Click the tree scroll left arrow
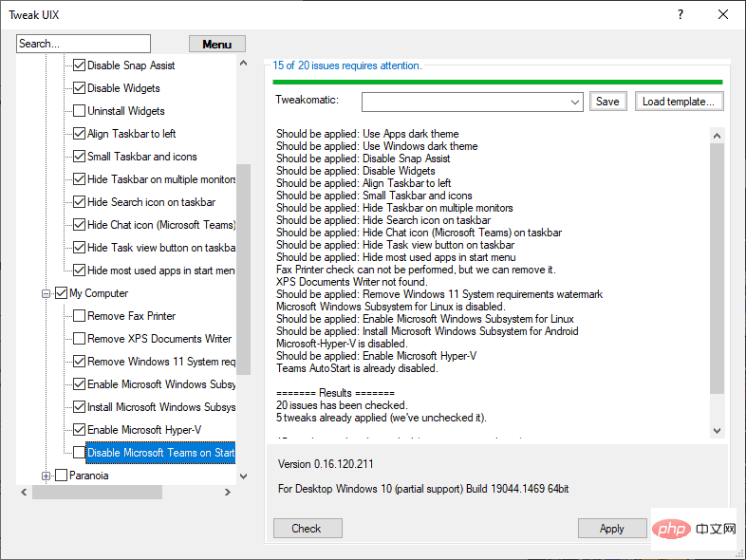This screenshot has height=560, width=746. [24, 492]
